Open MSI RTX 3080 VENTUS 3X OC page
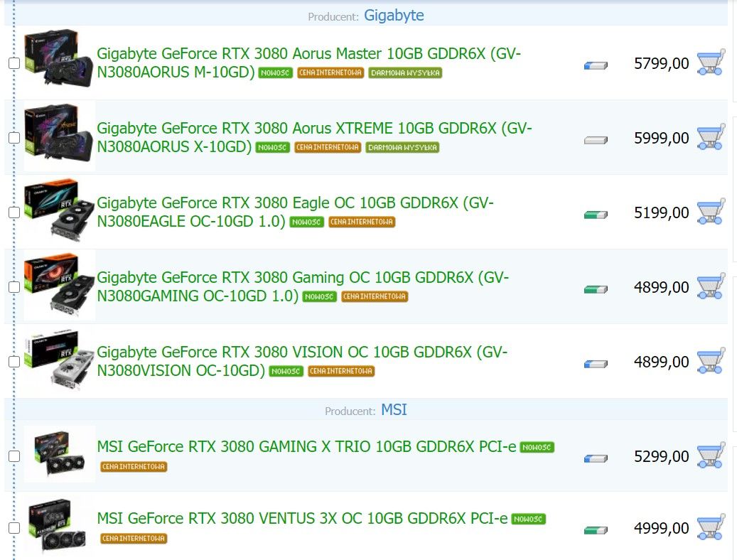737x560 pixels. 302,519
